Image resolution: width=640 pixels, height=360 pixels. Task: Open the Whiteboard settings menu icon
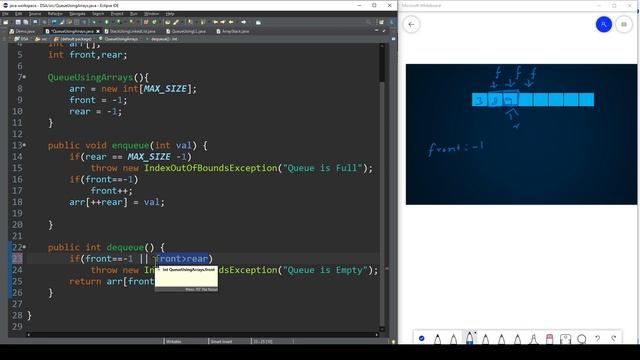(x=624, y=24)
